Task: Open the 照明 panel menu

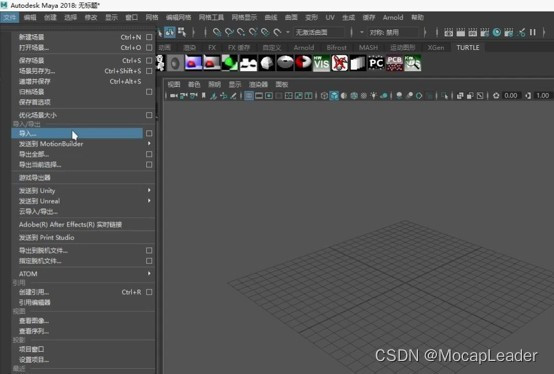Action: [214, 84]
